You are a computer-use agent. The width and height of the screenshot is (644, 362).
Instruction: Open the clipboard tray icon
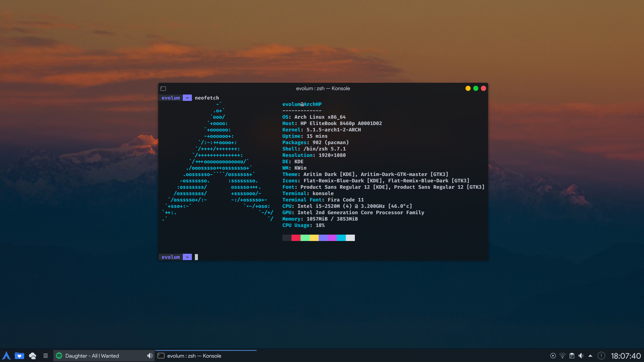pos(572,356)
